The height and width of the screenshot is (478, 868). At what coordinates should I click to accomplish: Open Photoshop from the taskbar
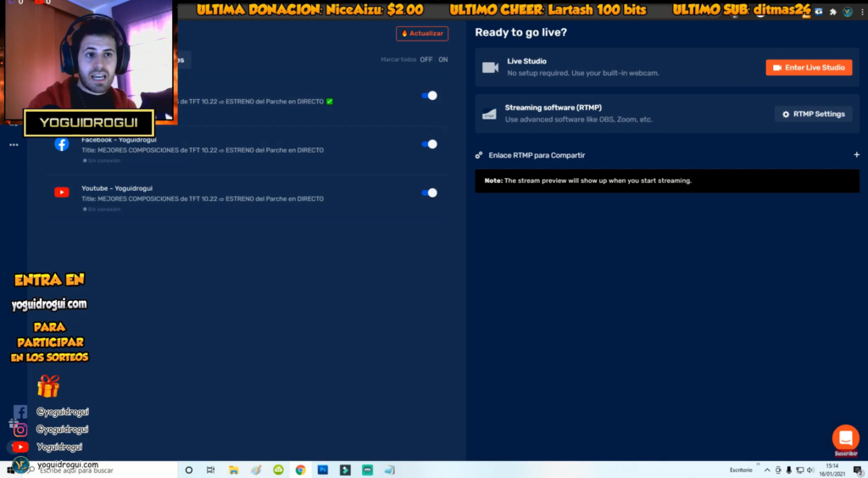[x=323, y=470]
